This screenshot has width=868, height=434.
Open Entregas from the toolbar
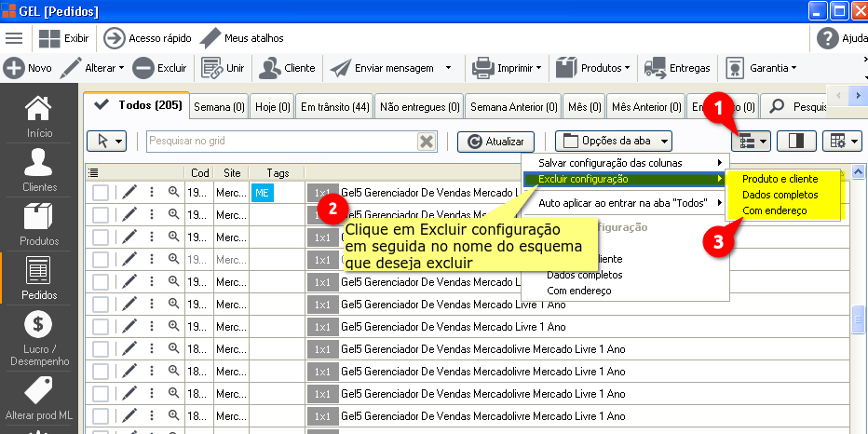(x=677, y=68)
